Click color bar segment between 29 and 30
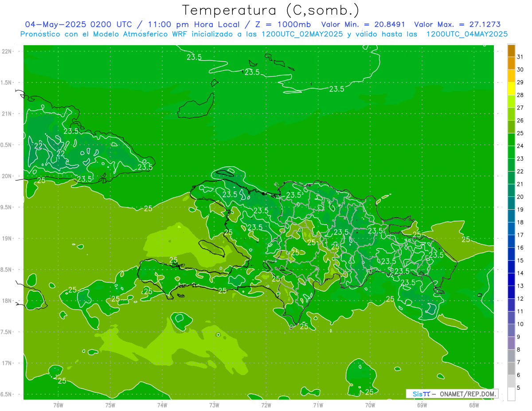The width and height of the screenshot is (532, 411). point(511,76)
